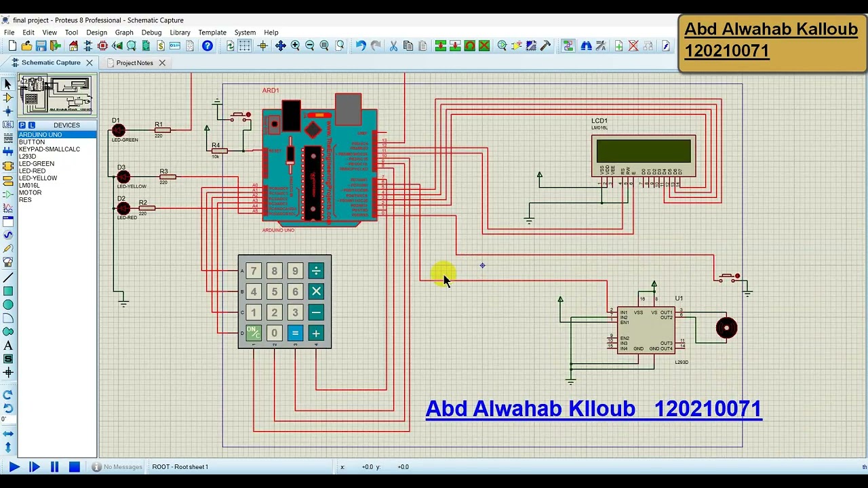This screenshot has height=488, width=868.
Task: Open Pick parts from libraries icon
Action: (x=502, y=46)
